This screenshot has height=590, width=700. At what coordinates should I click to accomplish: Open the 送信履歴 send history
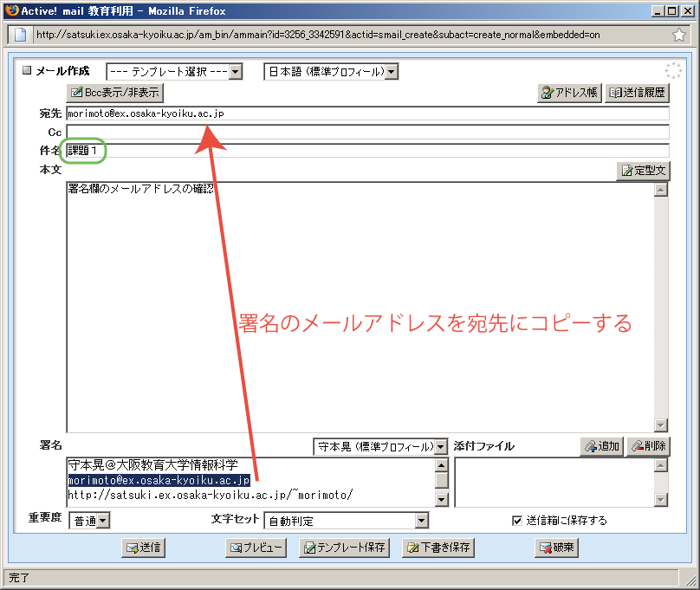point(638,92)
